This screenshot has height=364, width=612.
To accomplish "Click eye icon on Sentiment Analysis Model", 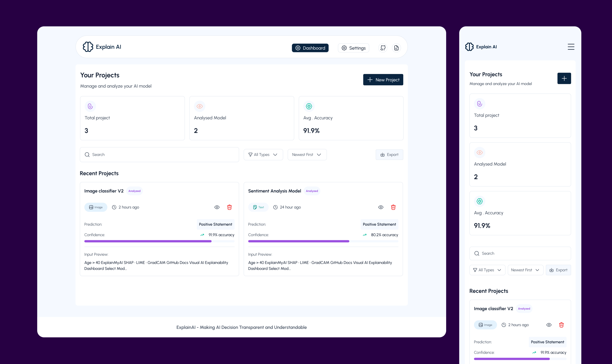I will click(381, 207).
